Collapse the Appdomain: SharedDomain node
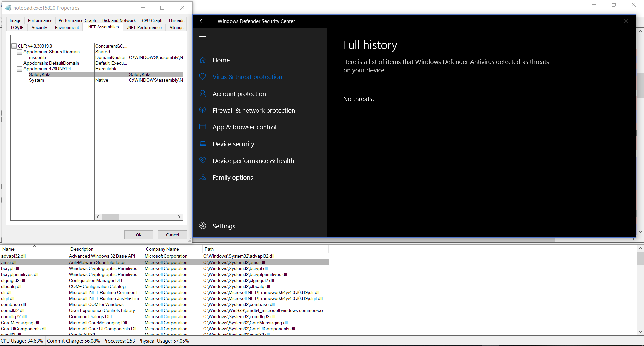This screenshot has width=644, height=346. coord(19,52)
